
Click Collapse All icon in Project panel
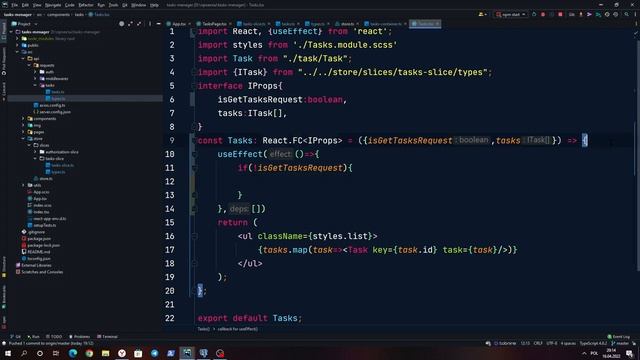pos(139,24)
